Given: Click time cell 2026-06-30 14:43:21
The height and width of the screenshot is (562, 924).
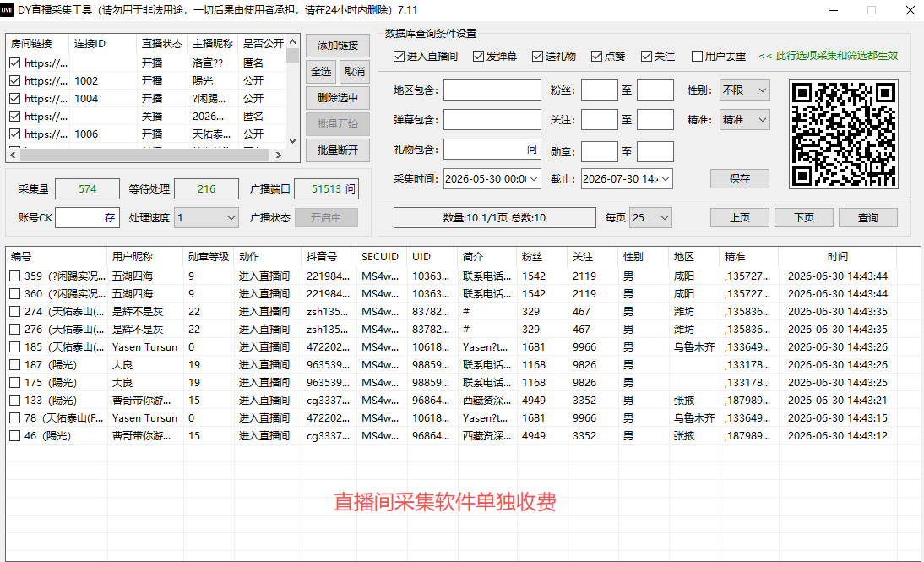Looking at the screenshot, I should click(837, 401).
